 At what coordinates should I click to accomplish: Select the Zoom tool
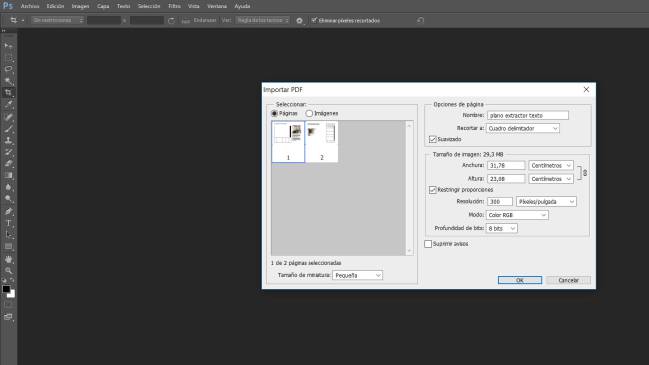click(x=8, y=271)
